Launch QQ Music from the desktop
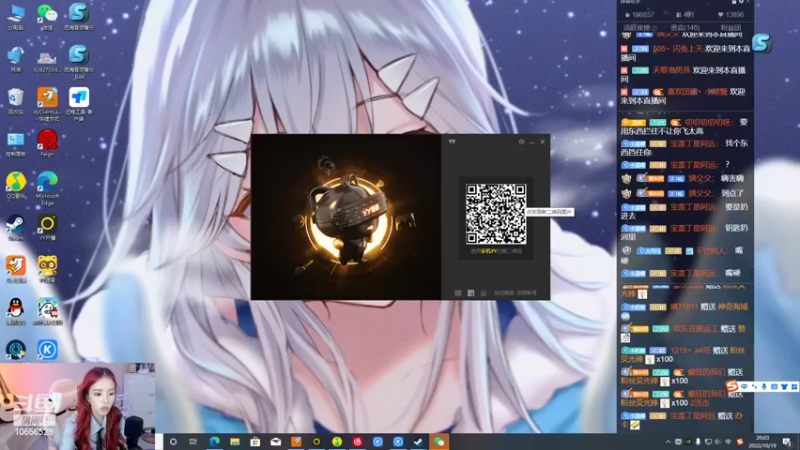800x450 pixels. (16, 186)
